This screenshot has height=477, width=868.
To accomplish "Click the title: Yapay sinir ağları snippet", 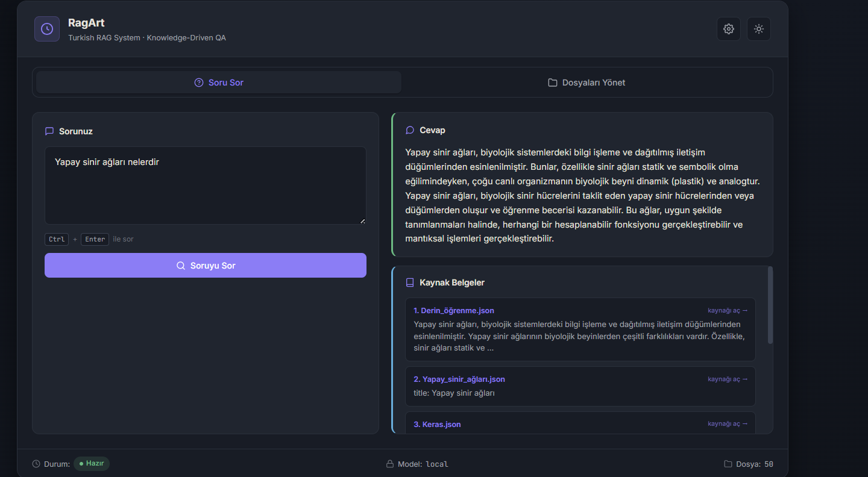I will pyautogui.click(x=454, y=393).
